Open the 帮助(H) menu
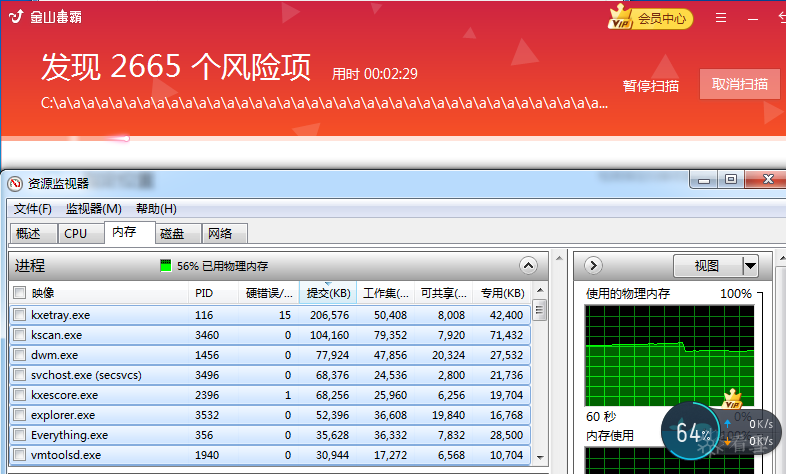This screenshot has width=786, height=474. click(x=156, y=208)
